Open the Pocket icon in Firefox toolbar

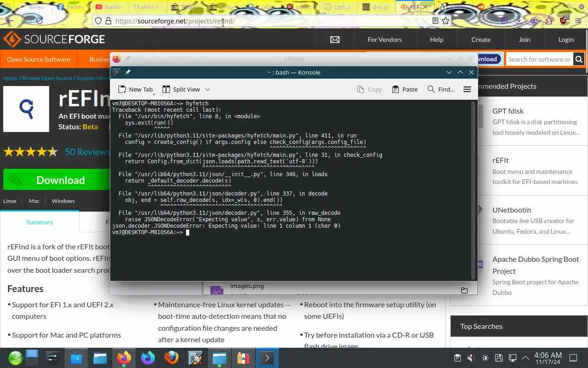pos(504,21)
